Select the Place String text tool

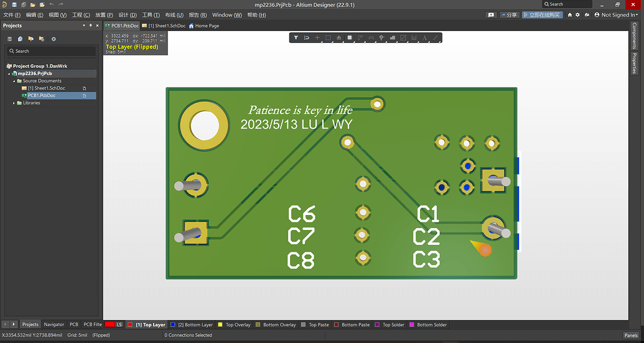point(424,38)
